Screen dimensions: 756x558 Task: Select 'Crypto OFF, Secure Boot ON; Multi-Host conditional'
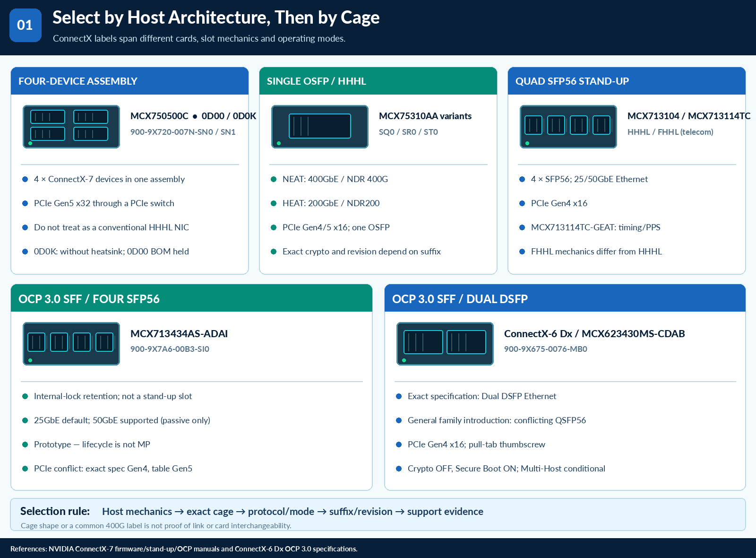(x=507, y=469)
